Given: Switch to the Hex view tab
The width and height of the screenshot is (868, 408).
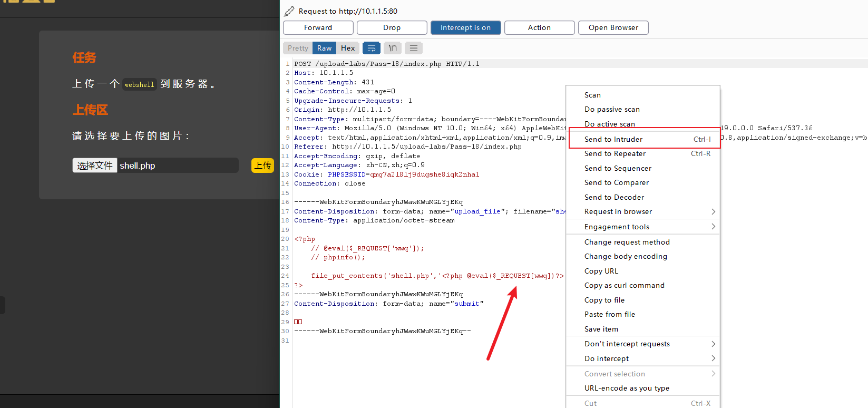Looking at the screenshot, I should (348, 48).
